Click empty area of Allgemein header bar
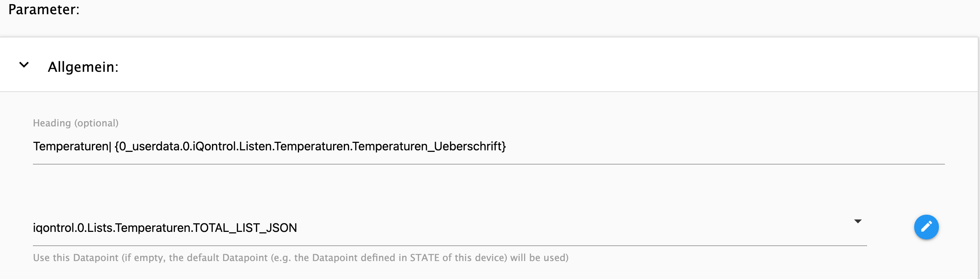 [533, 65]
